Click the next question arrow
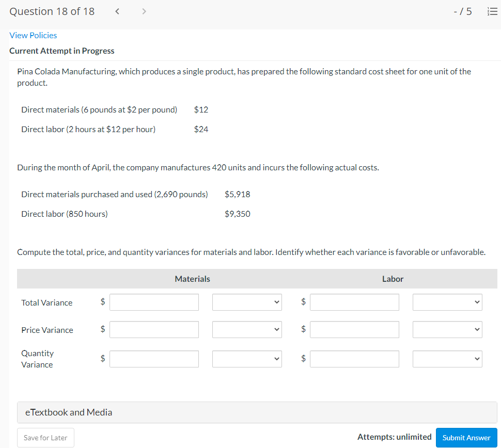 (144, 11)
